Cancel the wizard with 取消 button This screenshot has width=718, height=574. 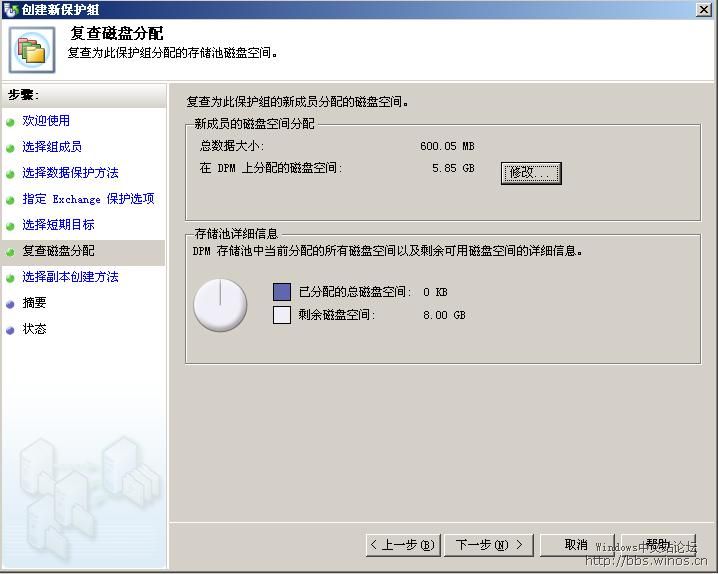pos(576,545)
